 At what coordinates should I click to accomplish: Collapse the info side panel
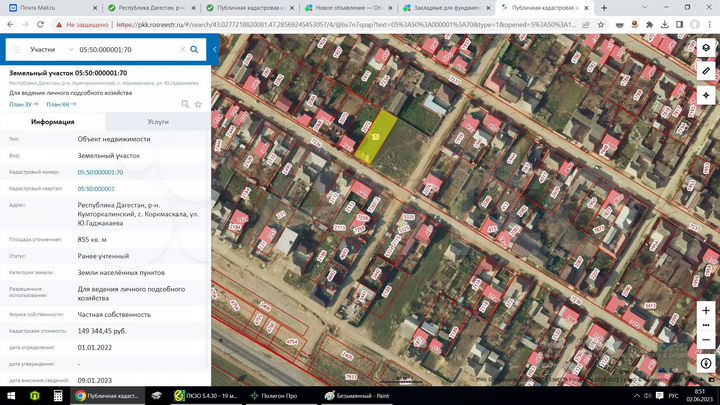coord(214,50)
